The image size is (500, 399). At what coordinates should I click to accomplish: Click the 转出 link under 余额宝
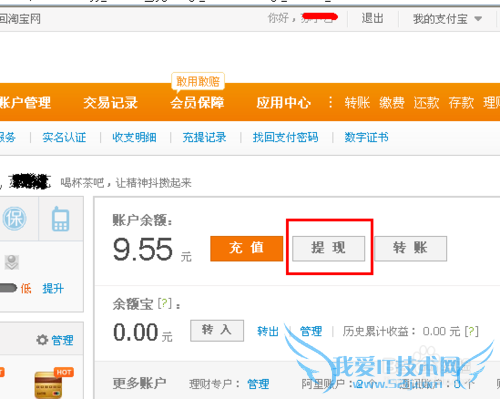(268, 331)
